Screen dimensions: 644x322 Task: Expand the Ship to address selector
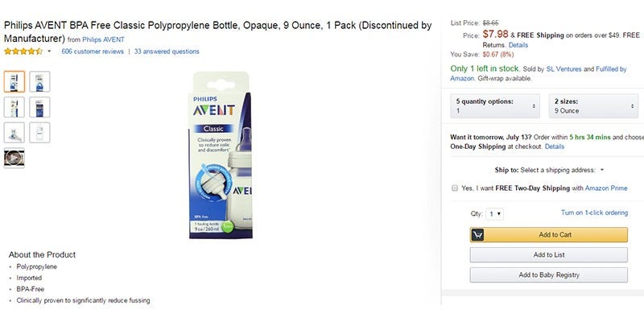(x=602, y=170)
